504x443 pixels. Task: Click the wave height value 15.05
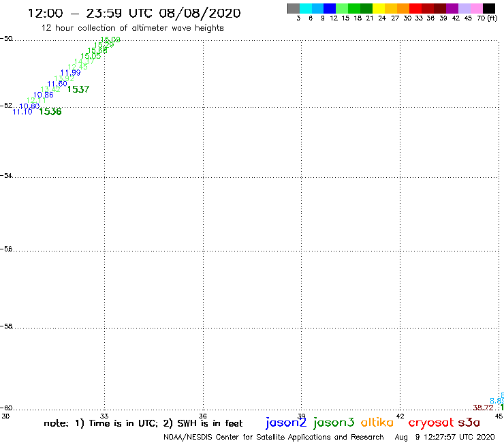91,56
